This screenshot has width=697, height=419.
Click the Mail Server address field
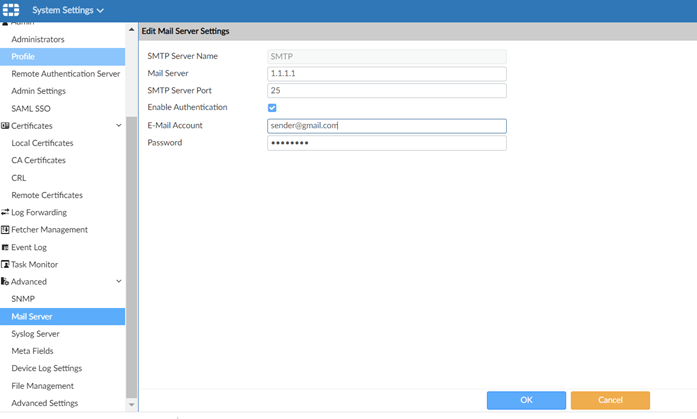click(x=386, y=74)
